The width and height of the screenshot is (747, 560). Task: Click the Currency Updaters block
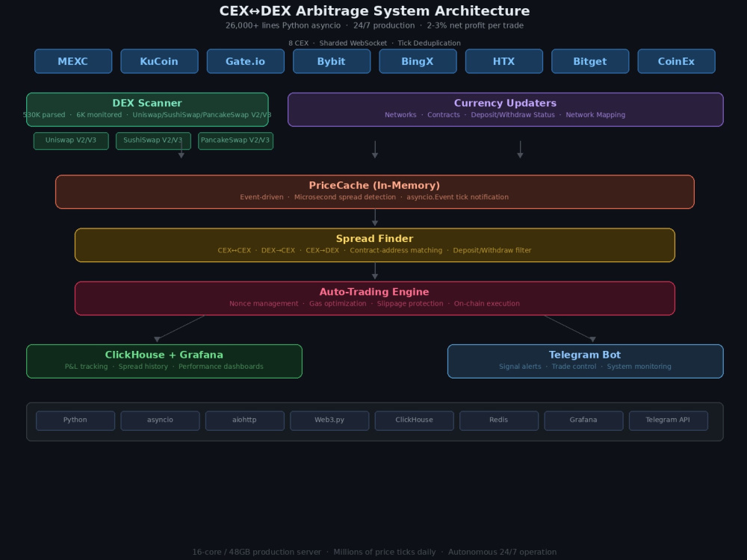pos(506,110)
